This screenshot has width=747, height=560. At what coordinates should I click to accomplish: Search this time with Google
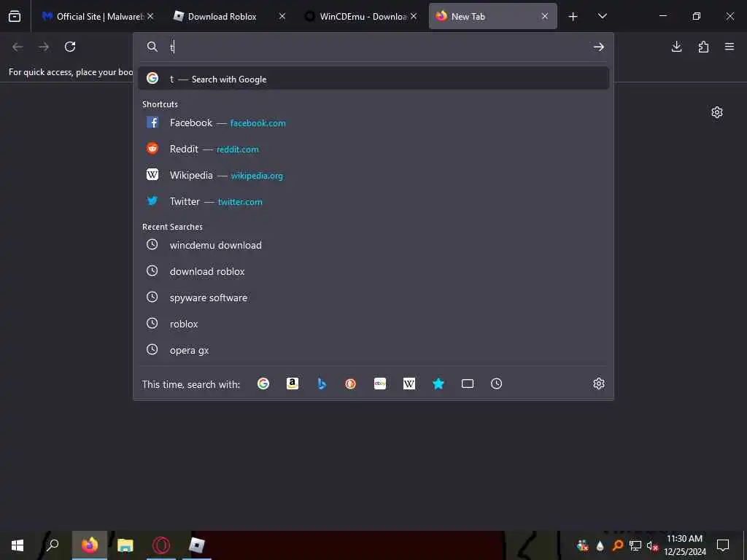[x=263, y=384]
